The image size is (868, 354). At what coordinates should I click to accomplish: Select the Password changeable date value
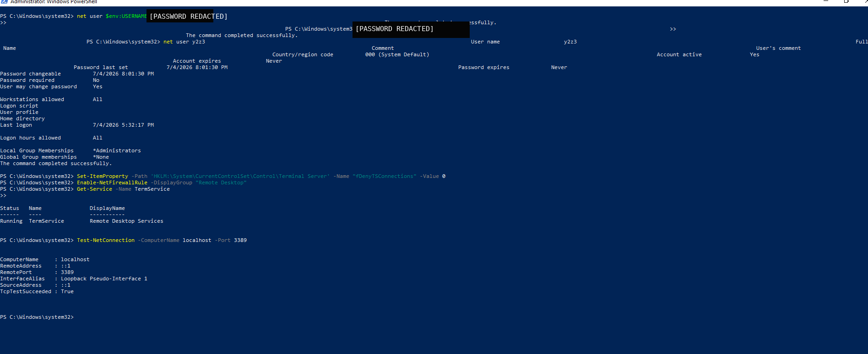pyautogui.click(x=123, y=74)
